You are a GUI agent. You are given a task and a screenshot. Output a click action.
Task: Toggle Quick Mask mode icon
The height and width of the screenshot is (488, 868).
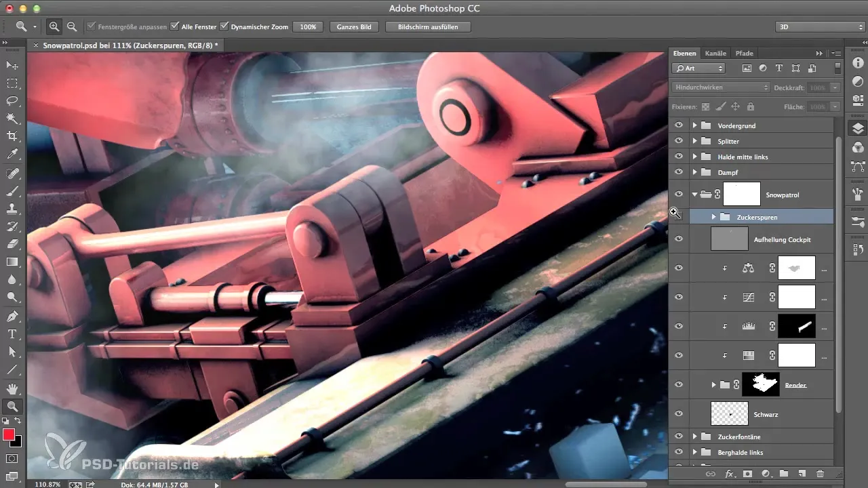click(x=12, y=458)
